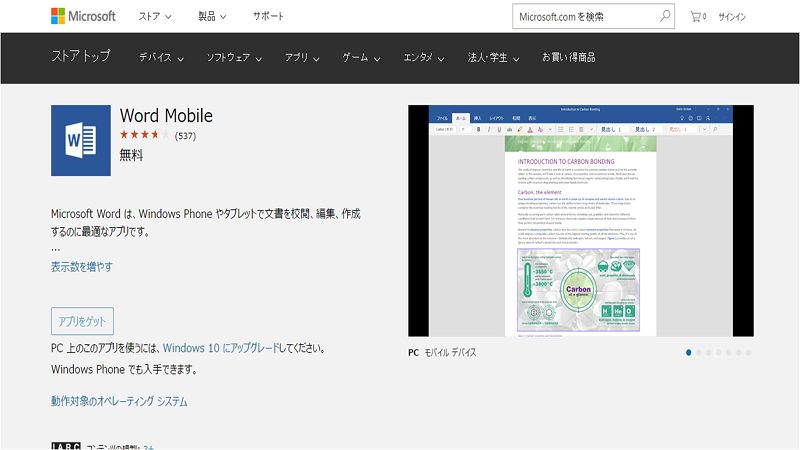This screenshot has width=800, height=450.
Task: Go to ストア トップ
Action: click(x=81, y=56)
